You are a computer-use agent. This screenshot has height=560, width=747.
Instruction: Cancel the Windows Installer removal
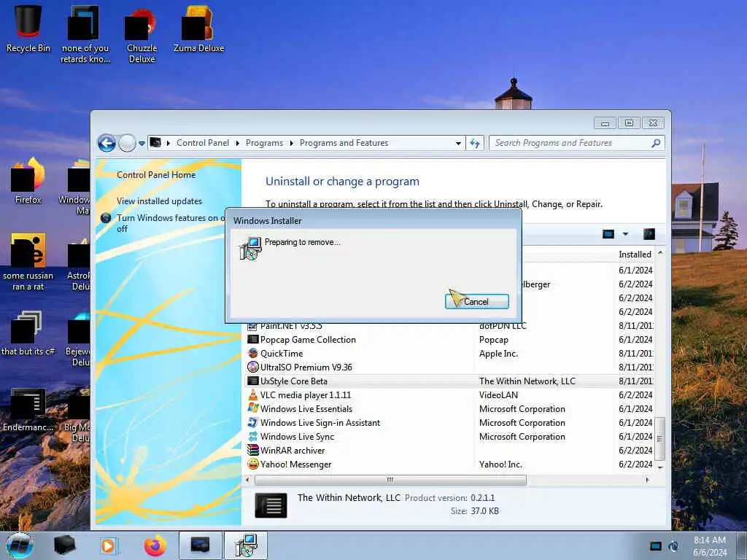point(477,301)
